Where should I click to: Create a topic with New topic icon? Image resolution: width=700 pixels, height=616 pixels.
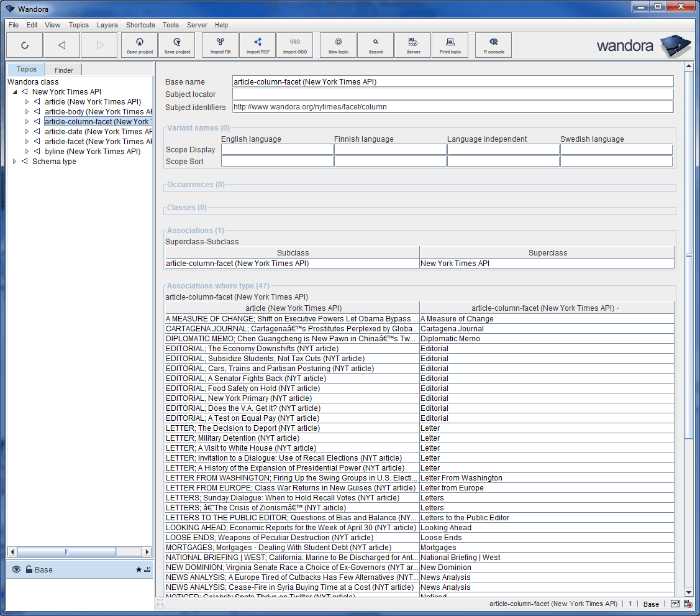pyautogui.click(x=339, y=45)
